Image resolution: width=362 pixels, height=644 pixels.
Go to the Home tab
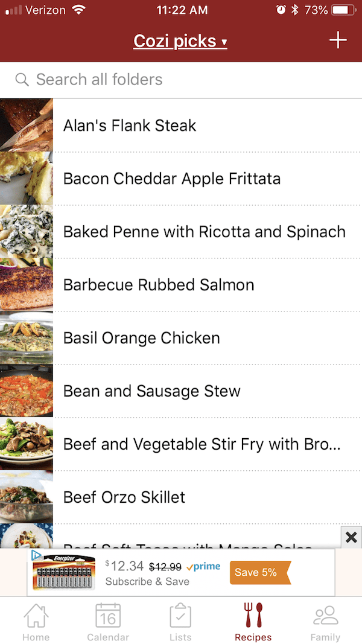[36, 622]
